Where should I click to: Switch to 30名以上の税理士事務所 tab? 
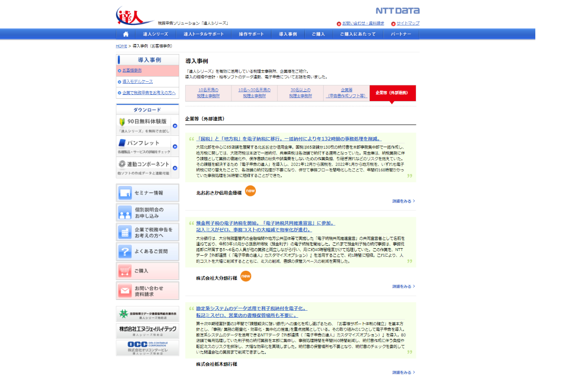301,93
